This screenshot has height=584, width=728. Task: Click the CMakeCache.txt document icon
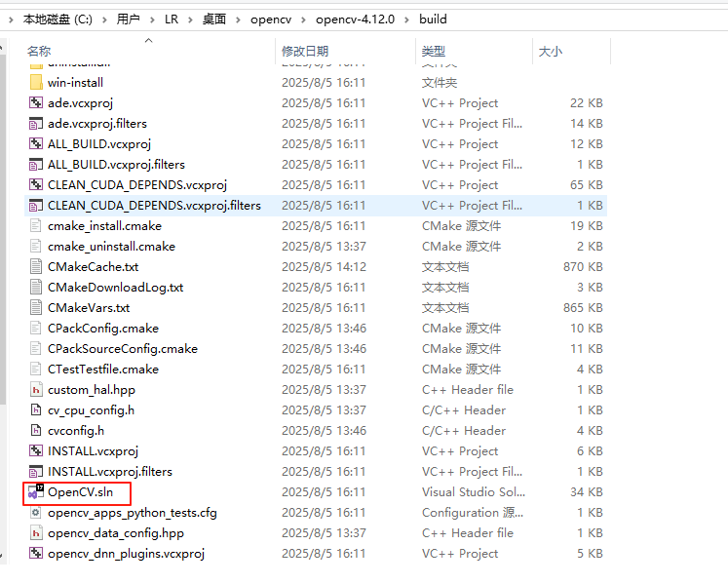(x=36, y=267)
